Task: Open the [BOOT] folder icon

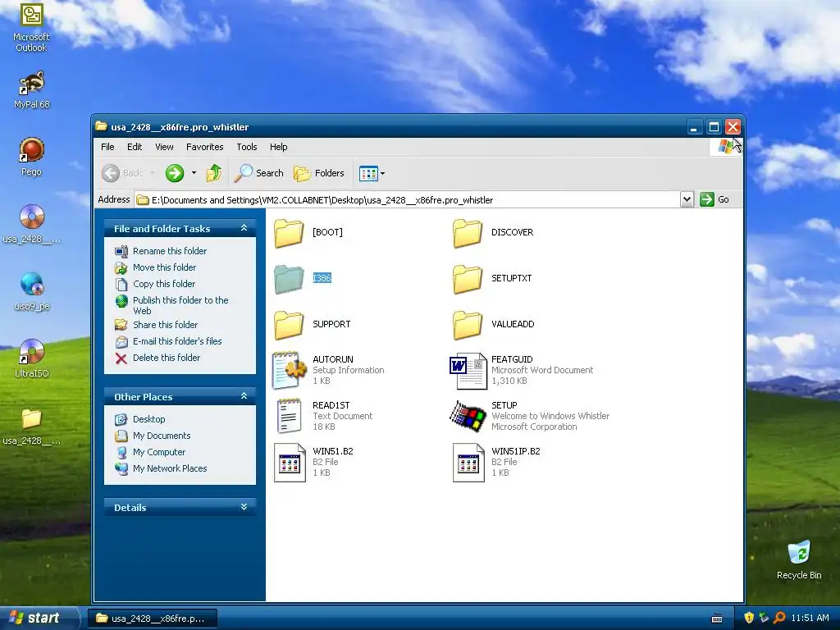Action: (289, 233)
